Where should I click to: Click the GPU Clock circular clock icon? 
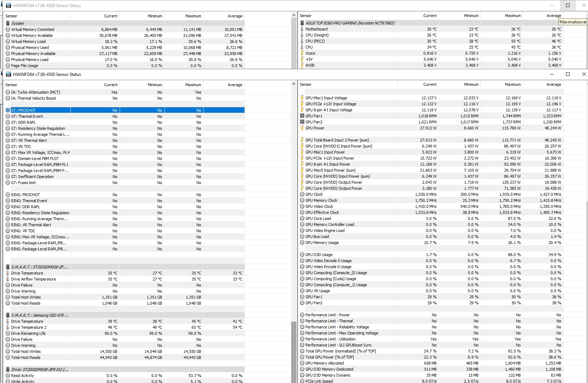click(x=302, y=194)
